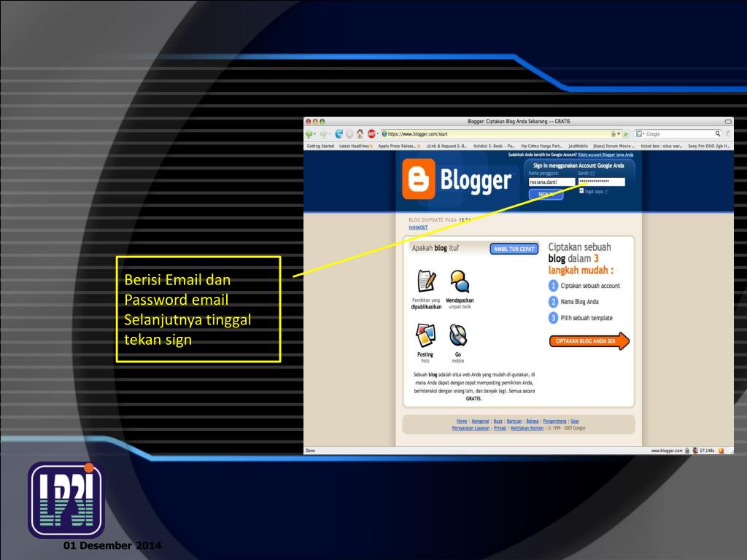The width and height of the screenshot is (747, 560).
Task: Click the SIGN IN button
Action: point(546,194)
